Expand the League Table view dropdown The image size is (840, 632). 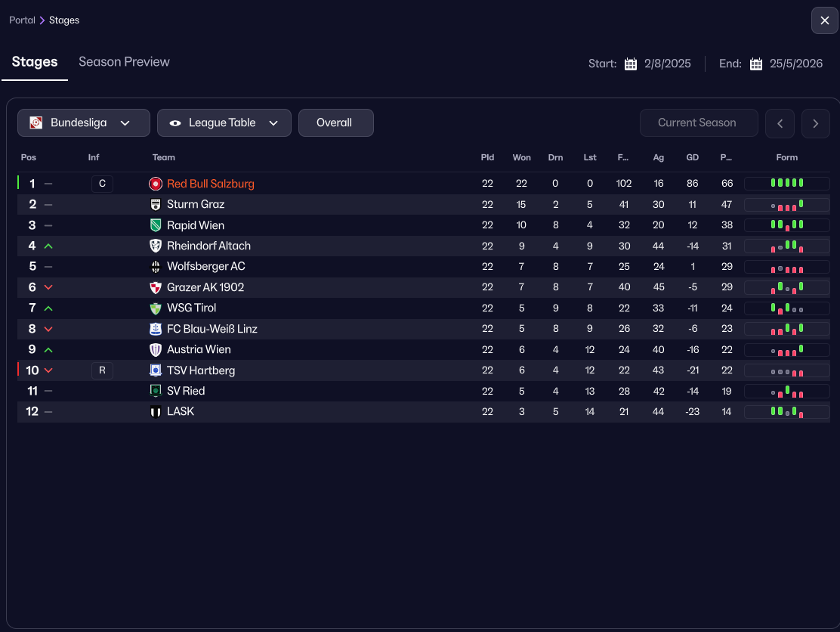point(224,122)
